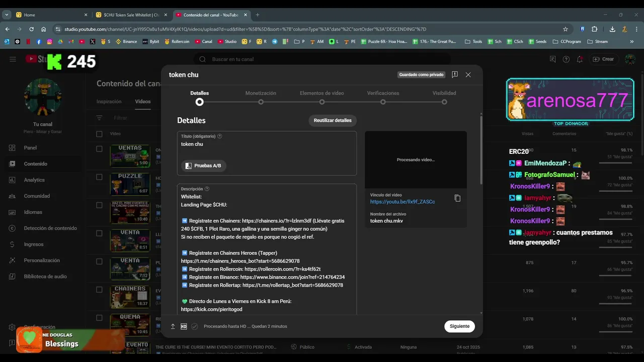Viewport: 644px width, 362px height.
Task: Click the help question-mark icon in Studio header
Action: click(566, 59)
